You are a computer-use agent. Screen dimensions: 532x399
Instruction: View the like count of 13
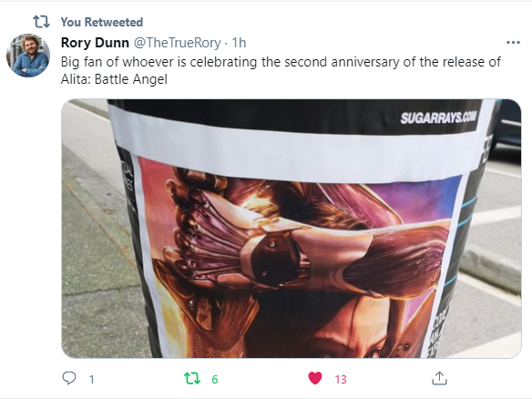pos(341,379)
